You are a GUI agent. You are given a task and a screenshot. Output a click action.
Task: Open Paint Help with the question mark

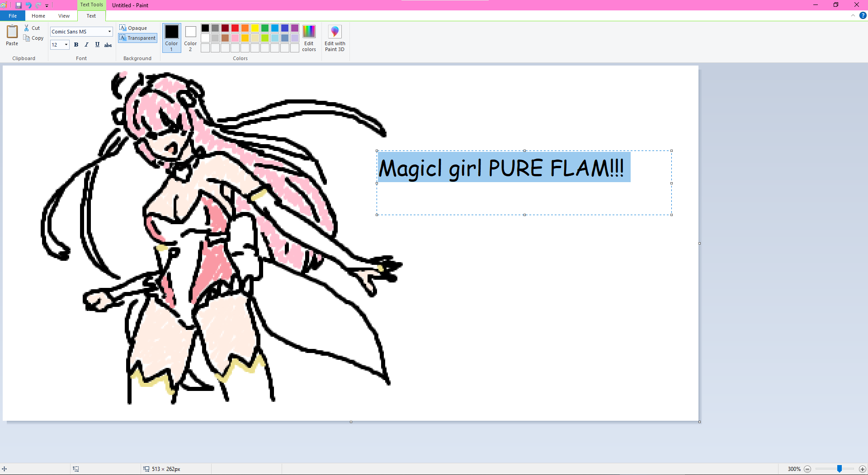pyautogui.click(x=863, y=15)
